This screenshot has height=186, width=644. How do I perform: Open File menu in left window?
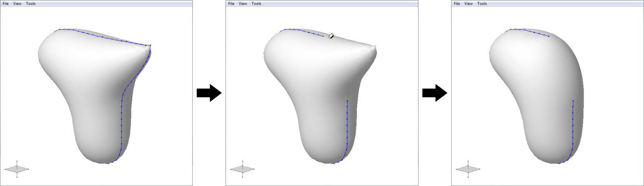[x=6, y=4]
